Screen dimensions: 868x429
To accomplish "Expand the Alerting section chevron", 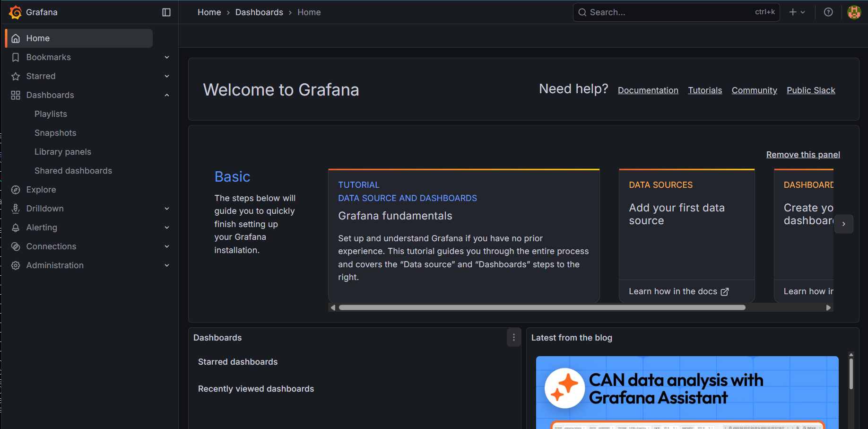I will 167,228.
